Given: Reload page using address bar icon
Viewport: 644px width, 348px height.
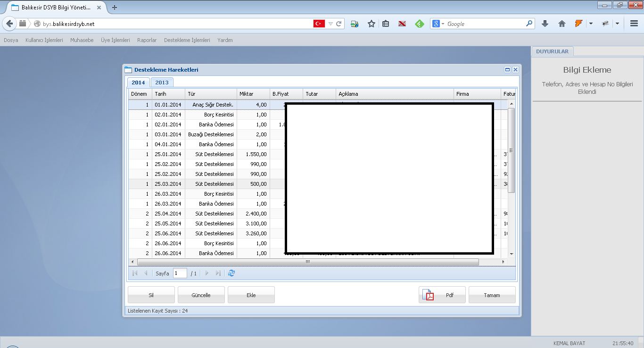Looking at the screenshot, I should tap(339, 24).
